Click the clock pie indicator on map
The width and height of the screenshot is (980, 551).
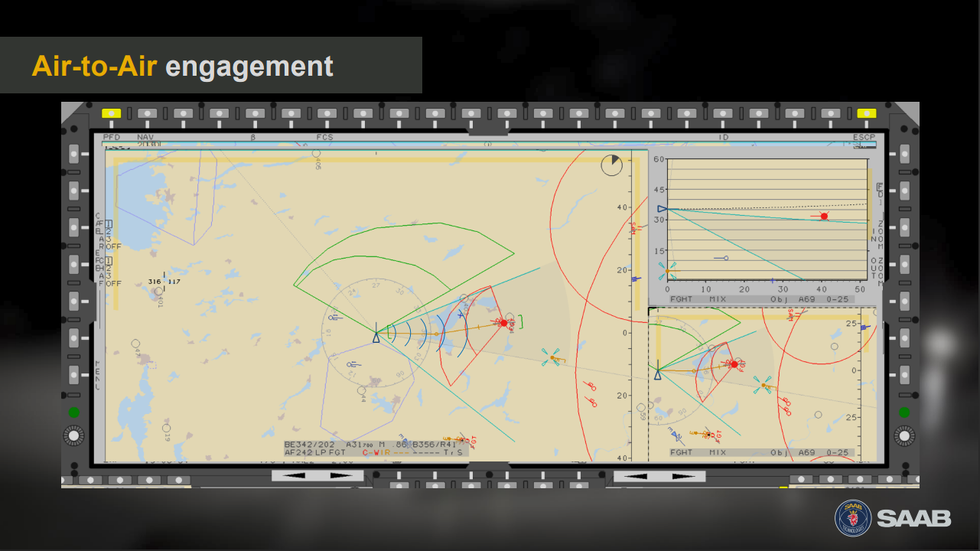611,165
